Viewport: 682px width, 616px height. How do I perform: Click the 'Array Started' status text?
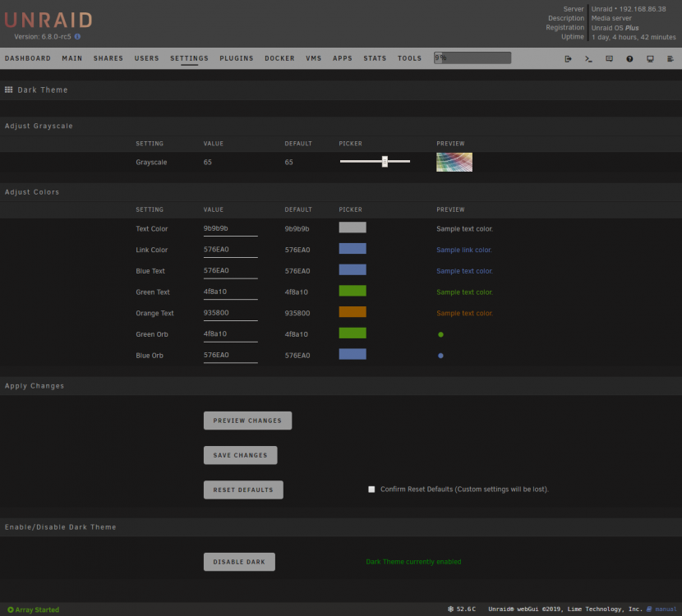pyautogui.click(x=37, y=610)
